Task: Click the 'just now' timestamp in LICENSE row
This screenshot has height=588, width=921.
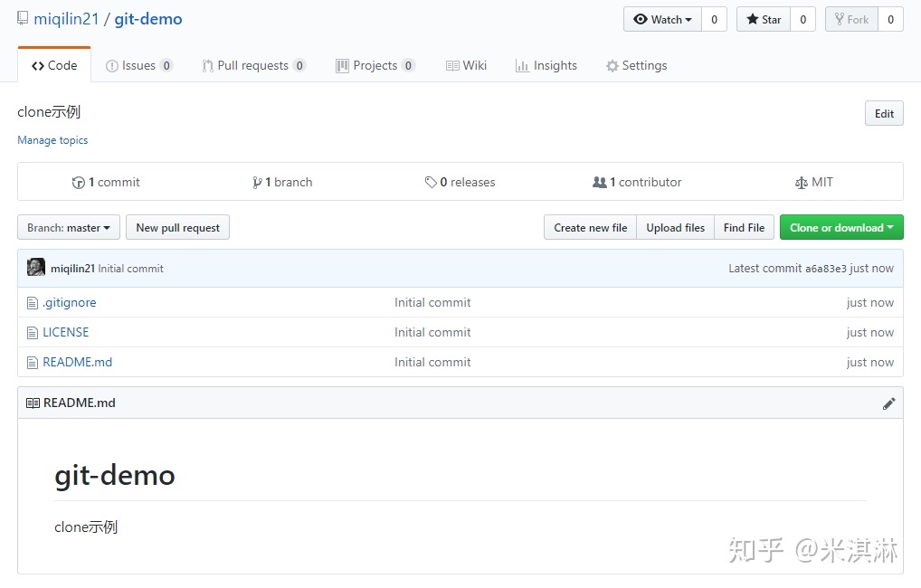Action: pos(870,333)
